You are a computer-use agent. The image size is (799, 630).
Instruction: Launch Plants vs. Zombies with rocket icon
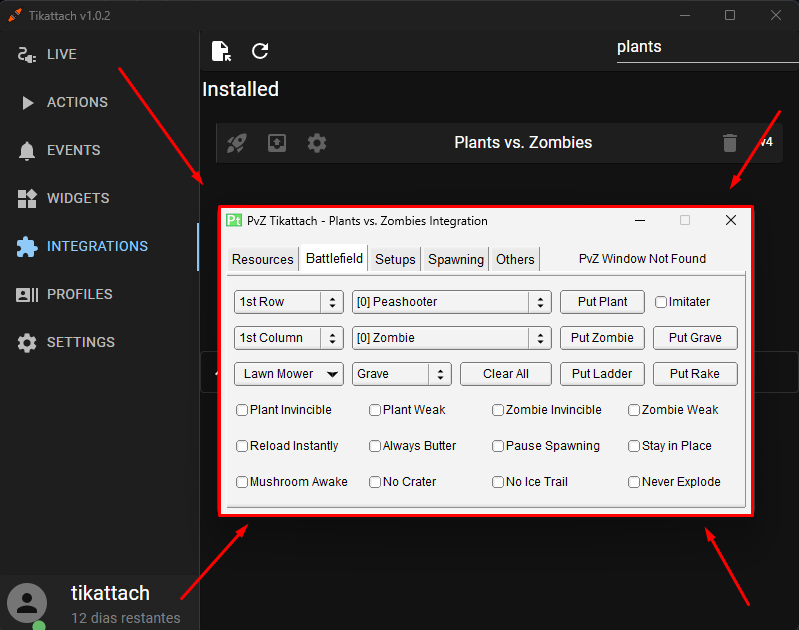click(237, 143)
